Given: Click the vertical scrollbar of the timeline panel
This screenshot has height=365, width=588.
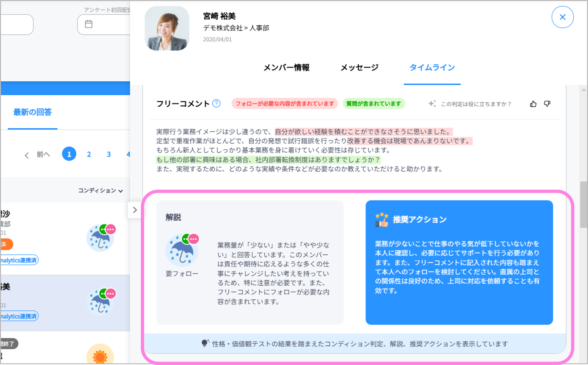Looking at the screenshot, I should point(583,204).
